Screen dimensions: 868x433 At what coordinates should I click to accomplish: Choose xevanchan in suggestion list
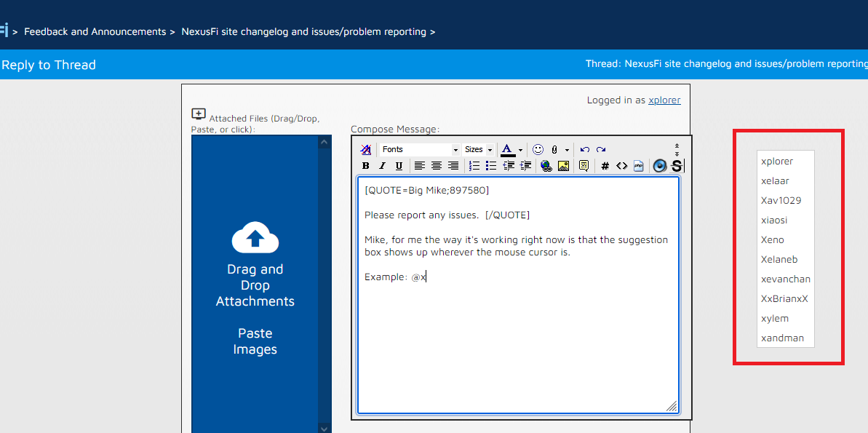[786, 279]
